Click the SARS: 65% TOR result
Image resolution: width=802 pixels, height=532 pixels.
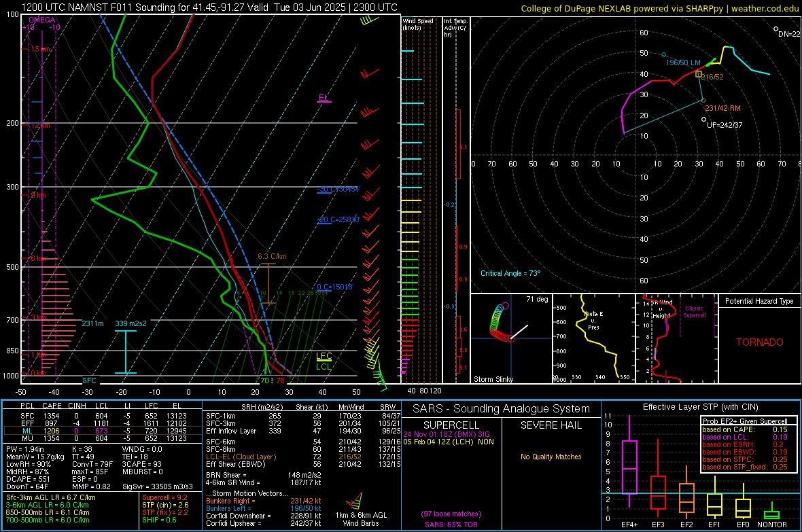tap(451, 525)
